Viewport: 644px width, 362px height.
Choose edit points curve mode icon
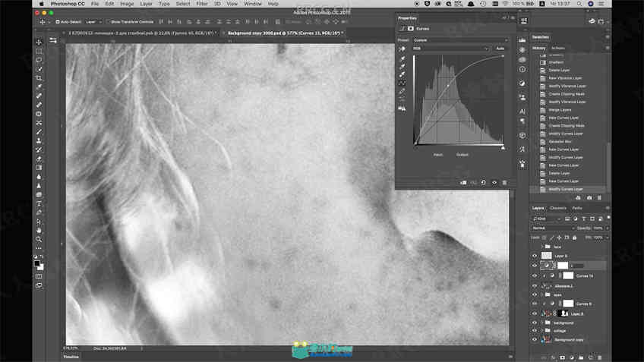pyautogui.click(x=402, y=83)
